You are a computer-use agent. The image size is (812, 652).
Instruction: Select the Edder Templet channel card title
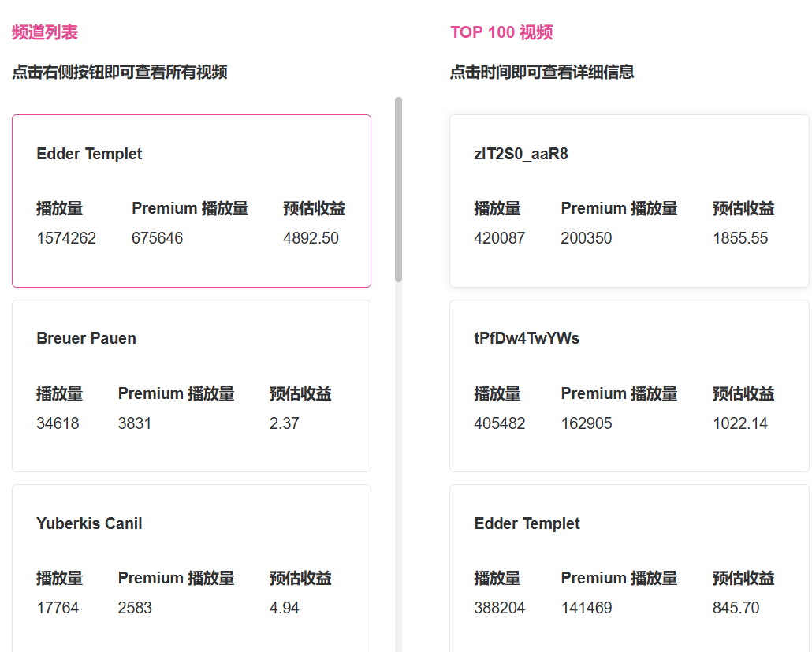click(x=89, y=154)
